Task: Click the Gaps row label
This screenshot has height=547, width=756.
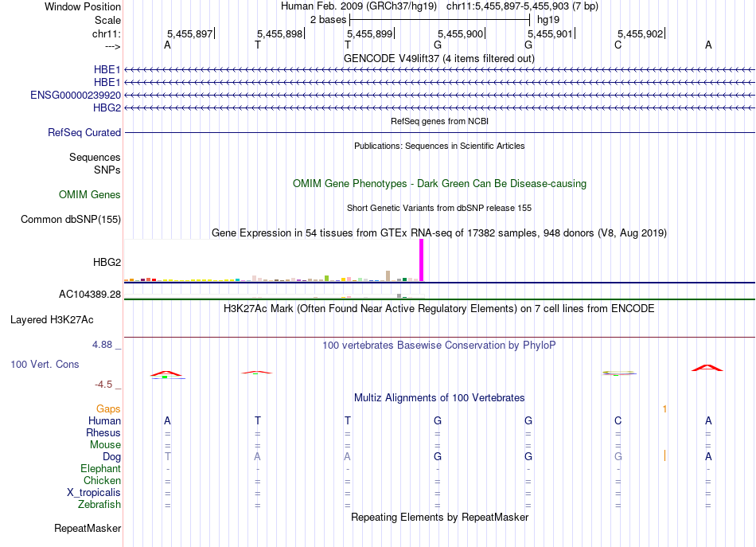Action: click(108, 408)
